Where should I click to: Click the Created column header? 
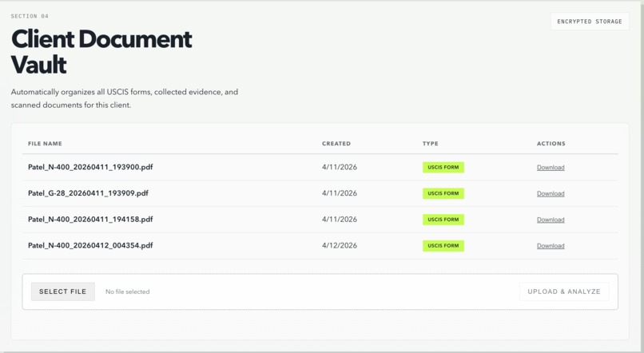(336, 144)
